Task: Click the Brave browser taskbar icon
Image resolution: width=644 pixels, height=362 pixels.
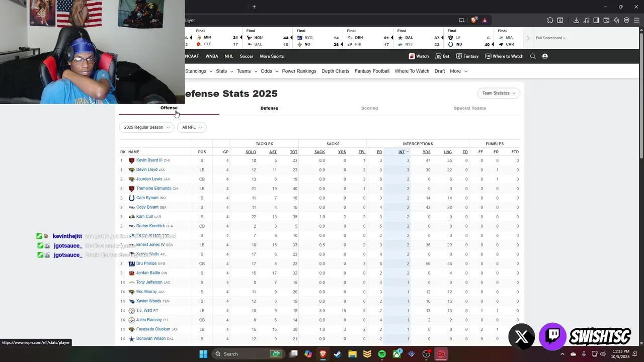Action: click(x=323, y=354)
